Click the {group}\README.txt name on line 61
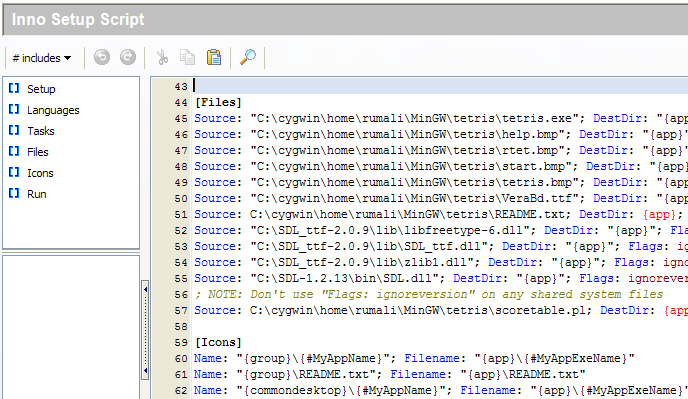The width and height of the screenshot is (688, 399). pos(305,374)
